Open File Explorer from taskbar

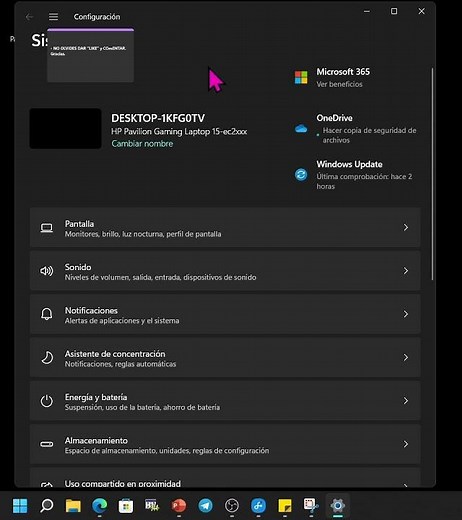[x=73, y=506]
